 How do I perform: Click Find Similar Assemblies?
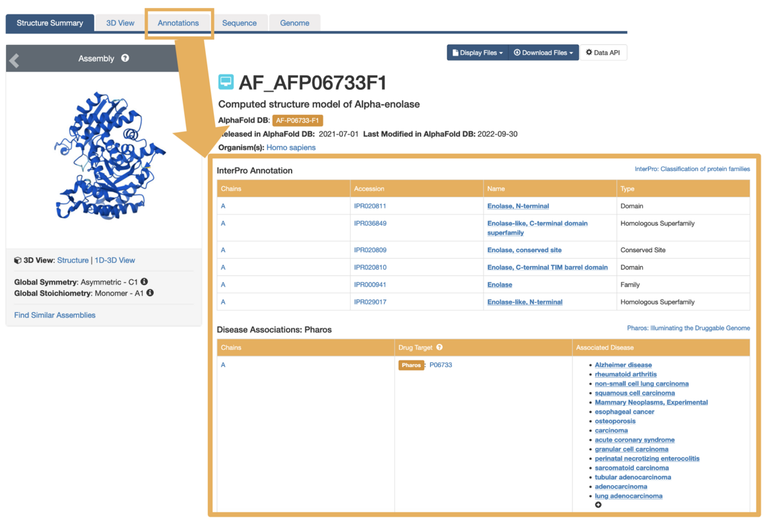click(55, 315)
